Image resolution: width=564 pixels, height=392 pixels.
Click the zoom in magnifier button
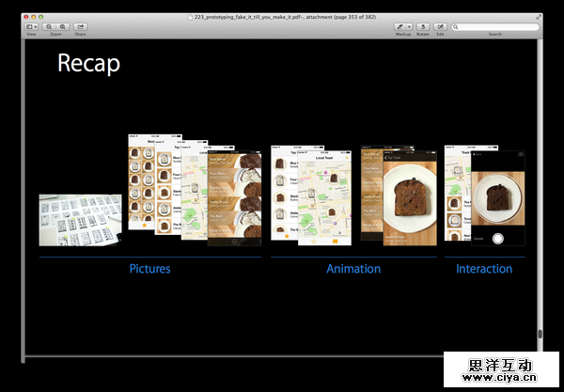point(62,26)
